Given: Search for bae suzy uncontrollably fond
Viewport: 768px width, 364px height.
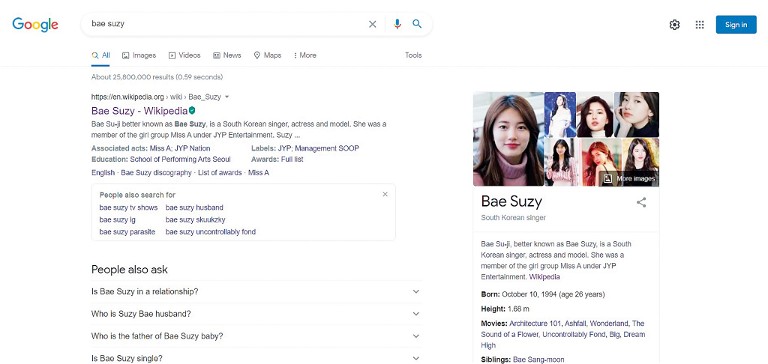Looking at the screenshot, I should pyautogui.click(x=211, y=232).
